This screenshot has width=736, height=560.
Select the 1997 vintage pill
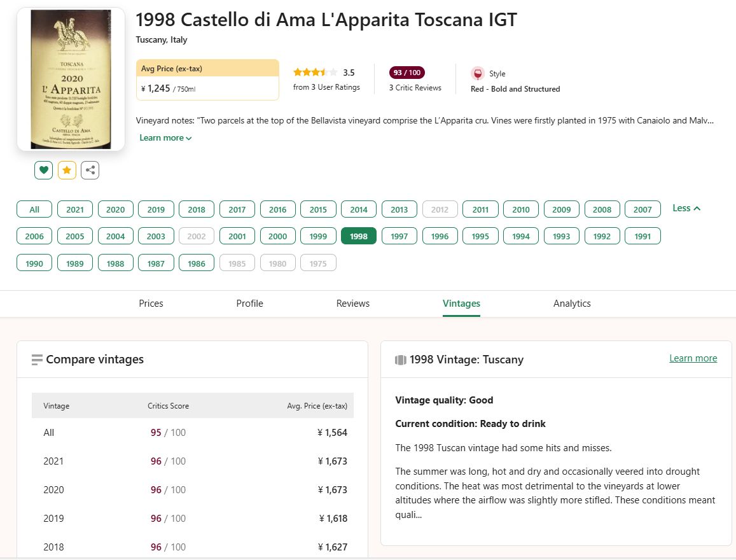[x=399, y=236]
